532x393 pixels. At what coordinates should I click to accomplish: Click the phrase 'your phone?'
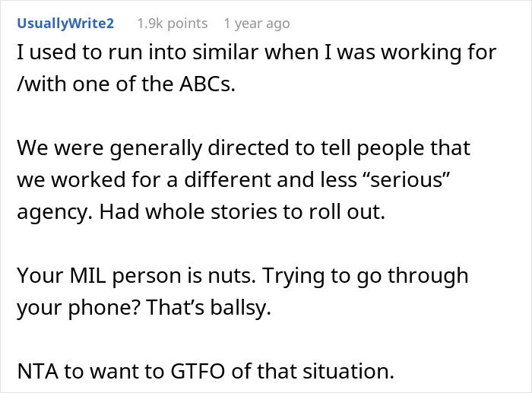pyautogui.click(x=79, y=308)
